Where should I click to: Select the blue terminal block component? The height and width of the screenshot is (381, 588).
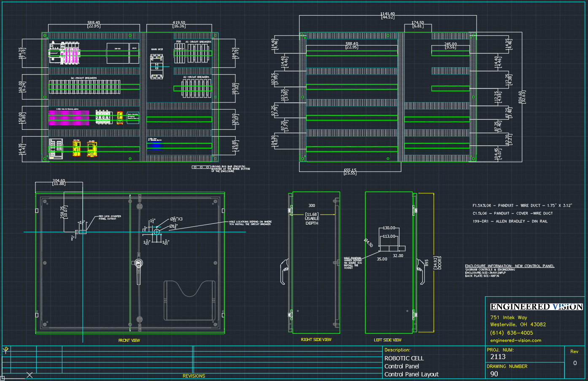click(x=155, y=145)
